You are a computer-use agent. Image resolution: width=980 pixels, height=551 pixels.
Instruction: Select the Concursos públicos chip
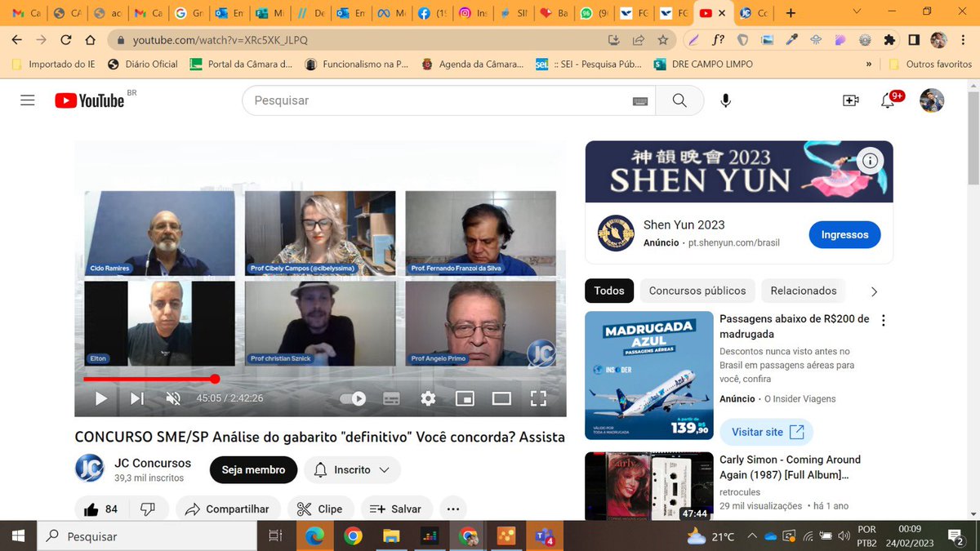tap(697, 291)
